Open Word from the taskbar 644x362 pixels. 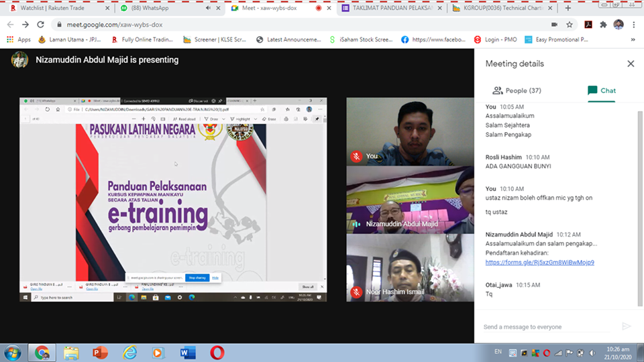pos(188,353)
